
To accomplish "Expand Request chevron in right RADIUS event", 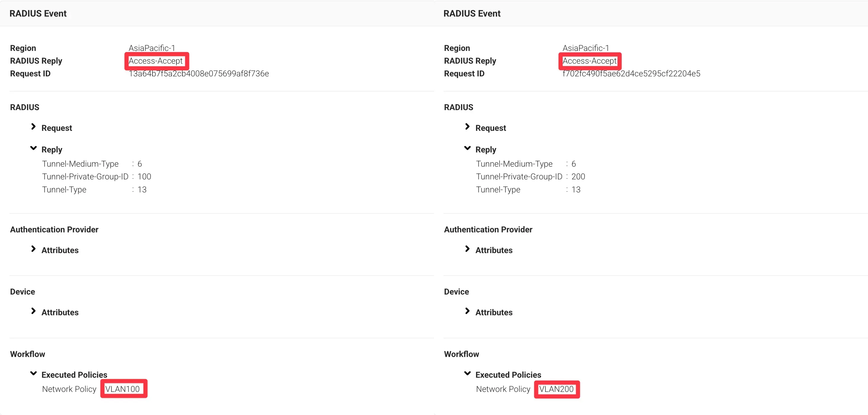I will click(x=467, y=127).
